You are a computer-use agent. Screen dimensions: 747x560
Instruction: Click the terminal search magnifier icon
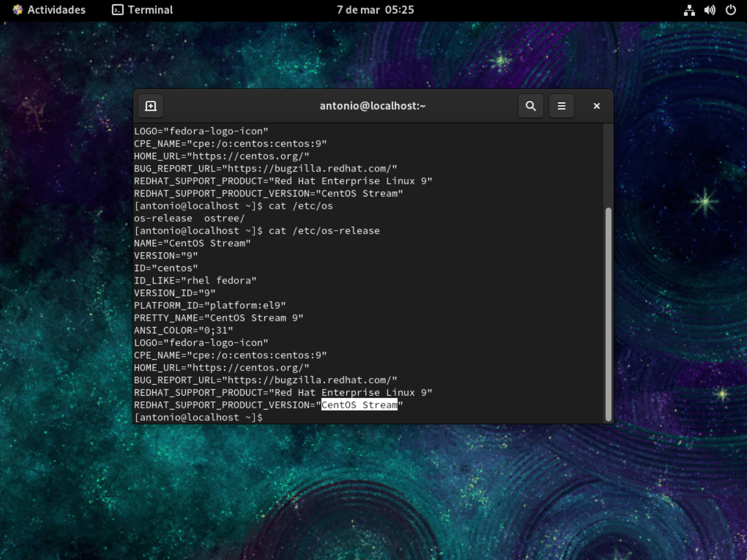pyautogui.click(x=530, y=106)
